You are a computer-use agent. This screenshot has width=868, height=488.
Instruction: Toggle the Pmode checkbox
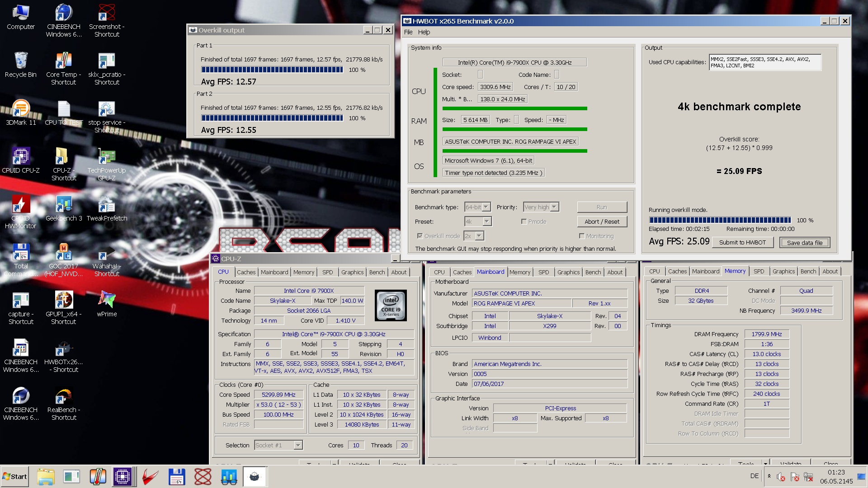(524, 221)
